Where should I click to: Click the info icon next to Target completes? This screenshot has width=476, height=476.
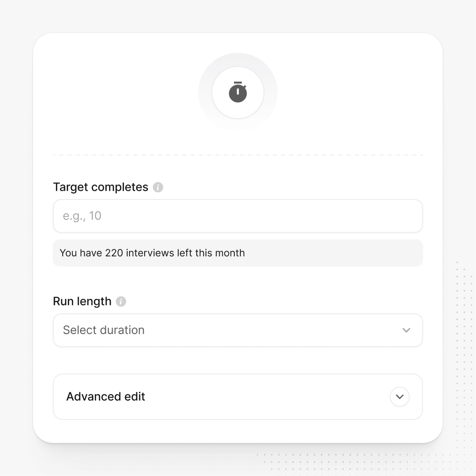tap(158, 187)
